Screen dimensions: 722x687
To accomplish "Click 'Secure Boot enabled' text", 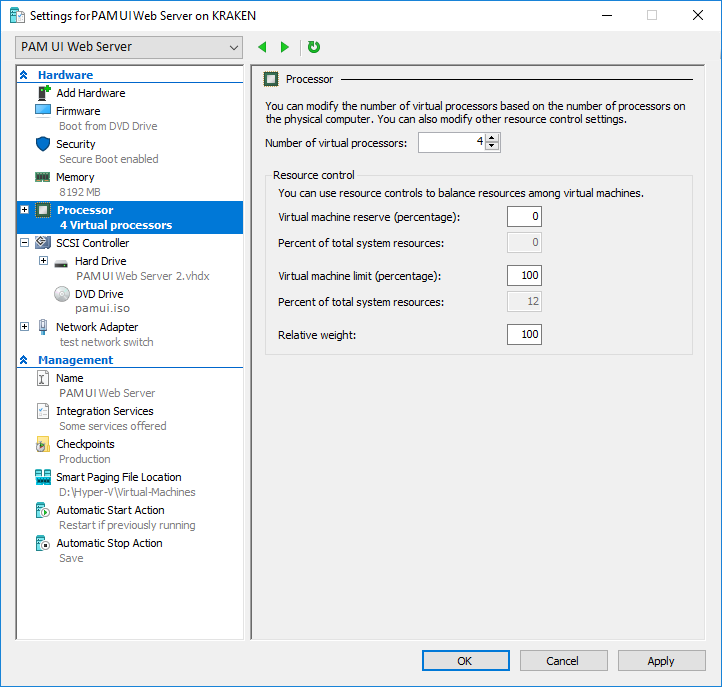I will click(109, 159).
